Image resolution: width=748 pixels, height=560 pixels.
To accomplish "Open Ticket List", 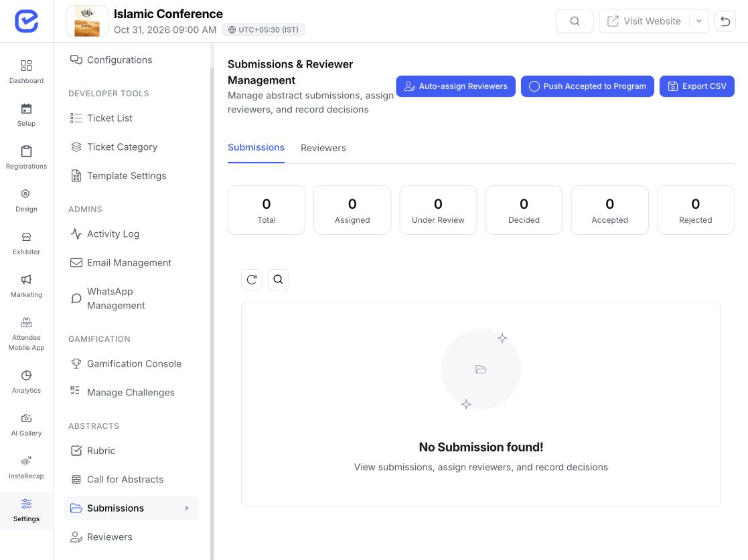I will point(132,118).
